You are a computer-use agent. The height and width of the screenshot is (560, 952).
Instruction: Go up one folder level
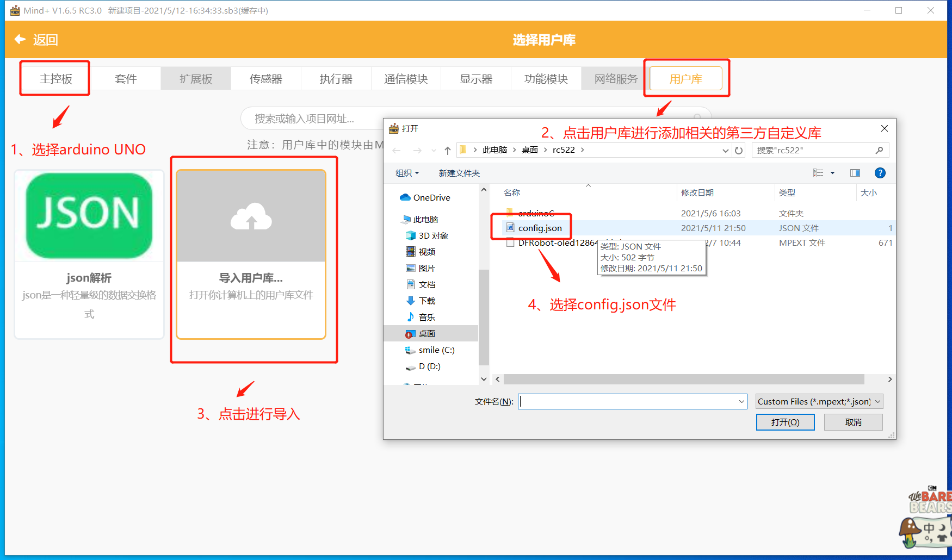[447, 150]
